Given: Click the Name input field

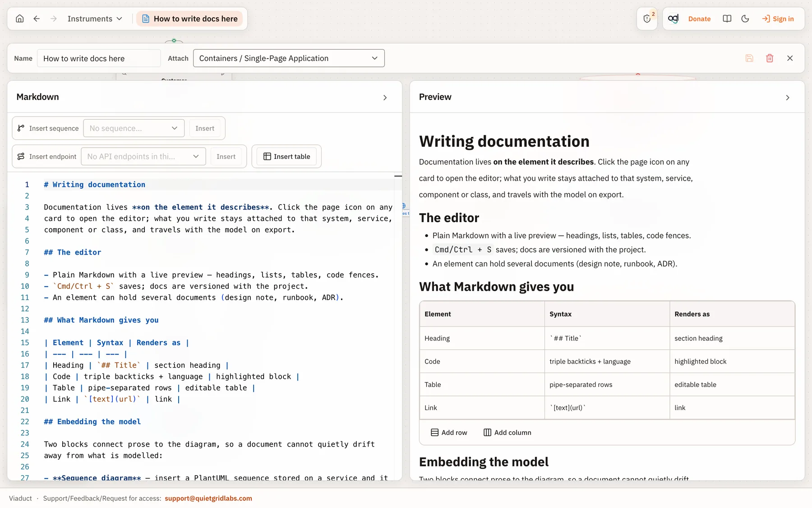Looking at the screenshot, I should click(99, 58).
